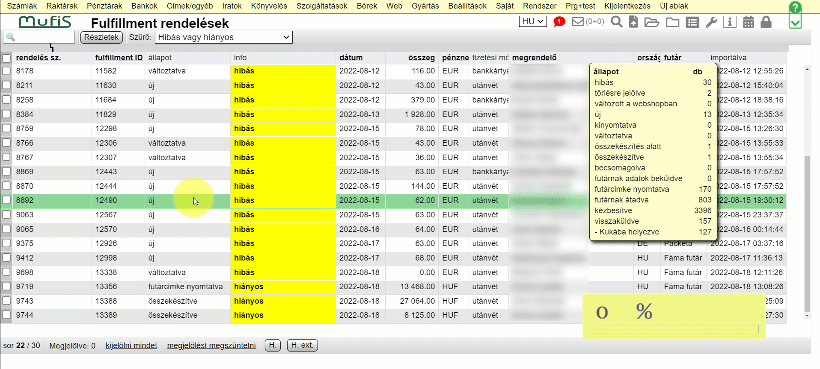Click the file upload icon
Screen dimensions: 820x369
click(x=633, y=22)
